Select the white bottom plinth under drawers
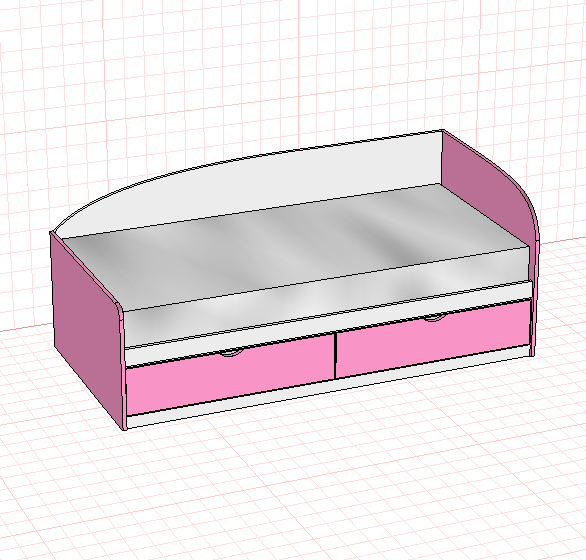This screenshot has height=560, width=586. click(x=329, y=387)
